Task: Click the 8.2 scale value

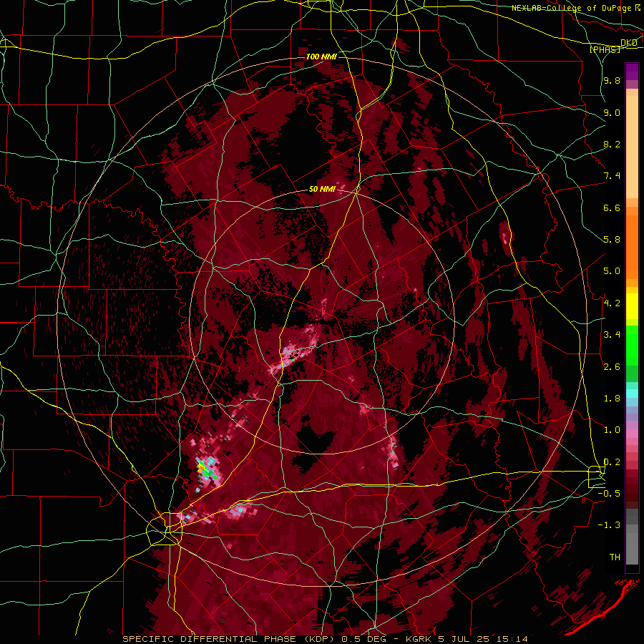Action: [x=612, y=144]
